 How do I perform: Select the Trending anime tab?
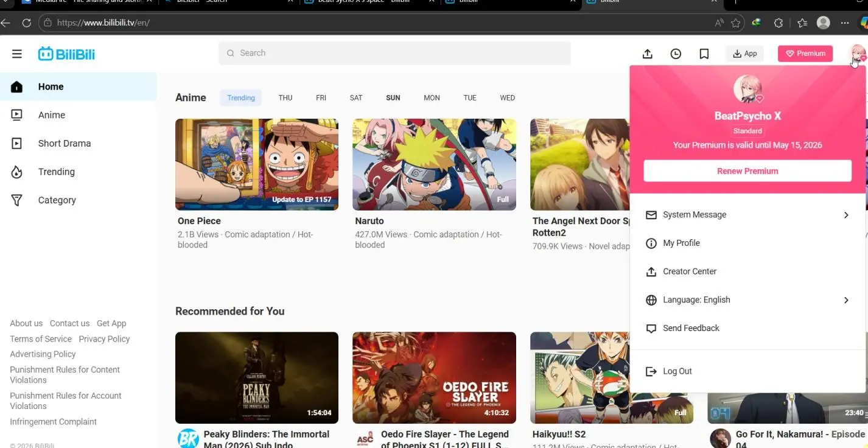(x=241, y=97)
